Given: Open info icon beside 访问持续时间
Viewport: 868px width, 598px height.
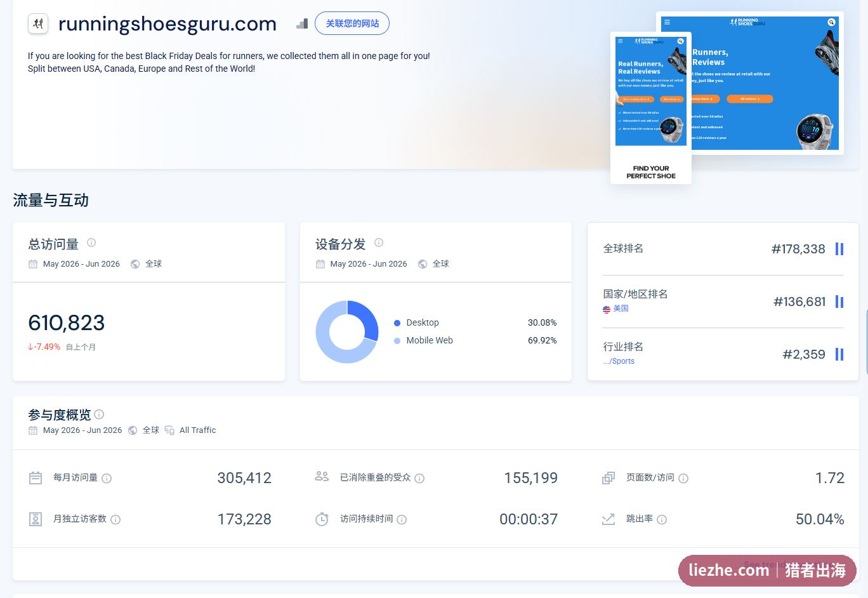Looking at the screenshot, I should [402, 520].
